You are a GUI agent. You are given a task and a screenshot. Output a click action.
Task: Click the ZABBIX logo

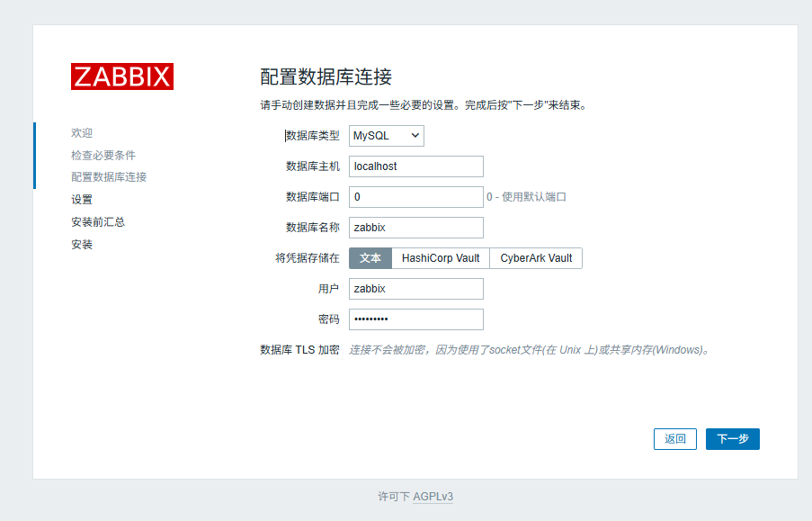tap(122, 76)
